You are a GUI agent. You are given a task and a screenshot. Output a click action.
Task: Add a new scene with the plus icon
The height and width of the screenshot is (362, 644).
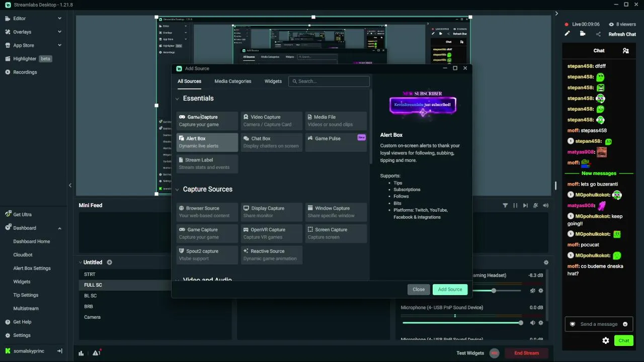[x=109, y=262]
